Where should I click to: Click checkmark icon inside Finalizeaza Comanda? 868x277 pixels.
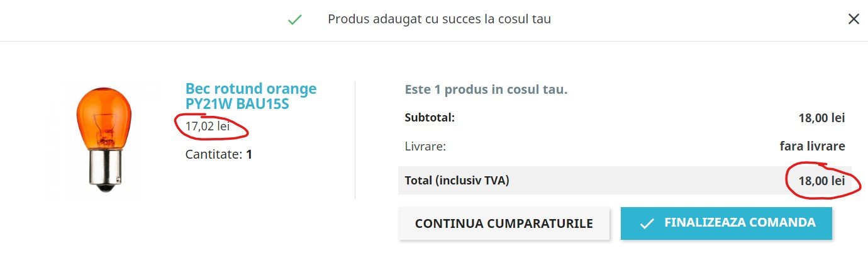pos(647,224)
